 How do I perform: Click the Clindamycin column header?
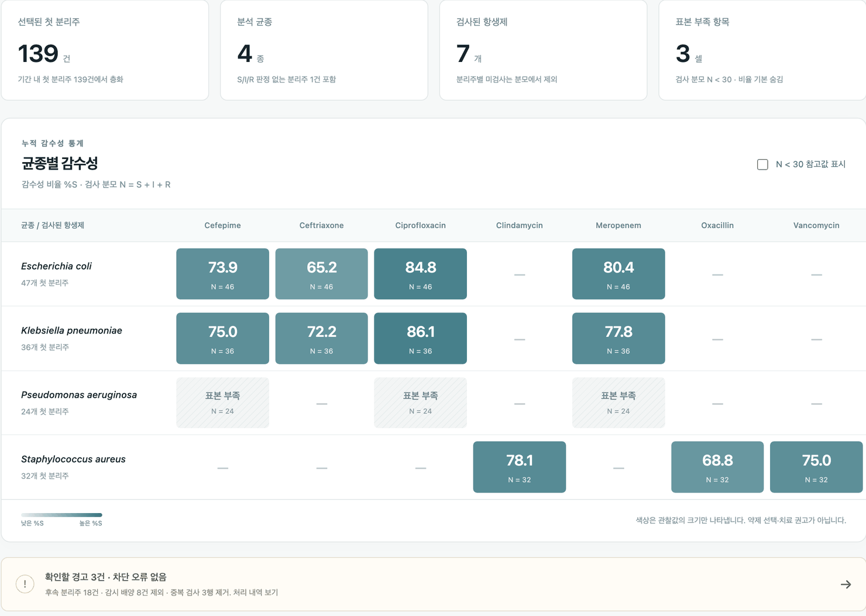(519, 225)
